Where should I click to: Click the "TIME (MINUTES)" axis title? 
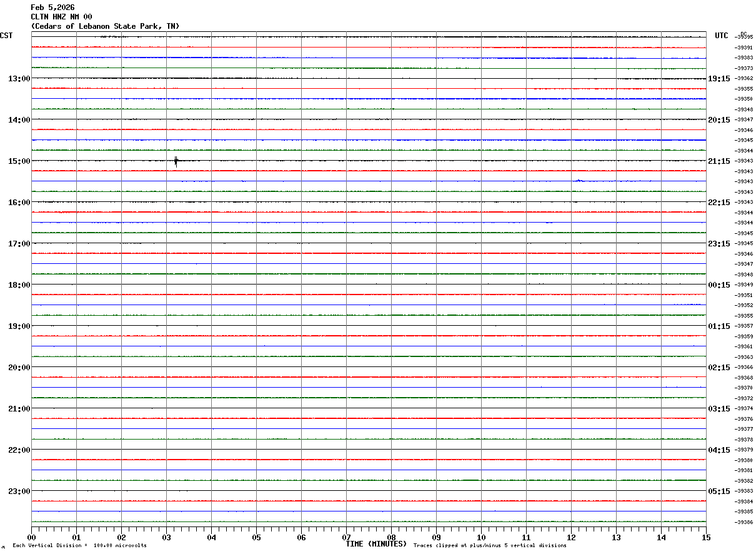tap(376, 544)
